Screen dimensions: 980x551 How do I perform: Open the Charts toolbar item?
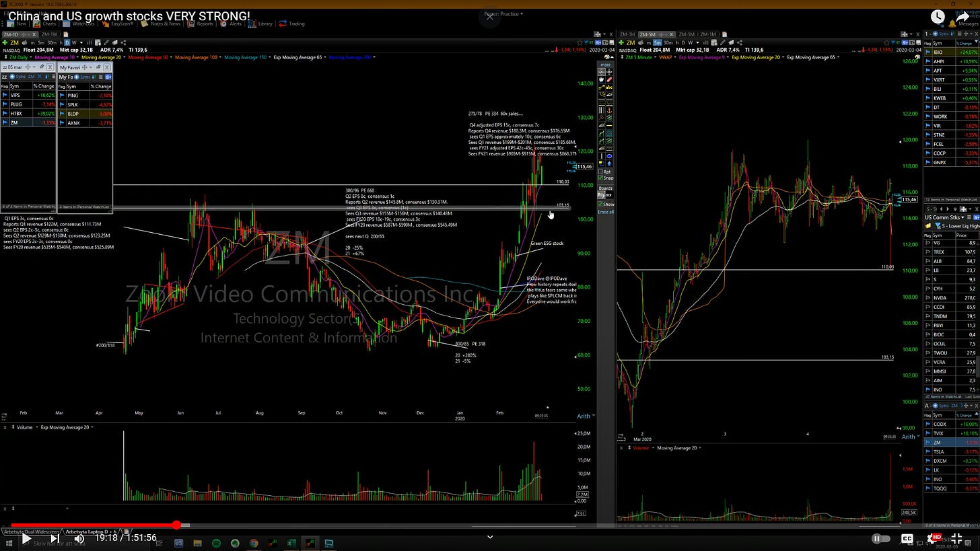[x=45, y=24]
